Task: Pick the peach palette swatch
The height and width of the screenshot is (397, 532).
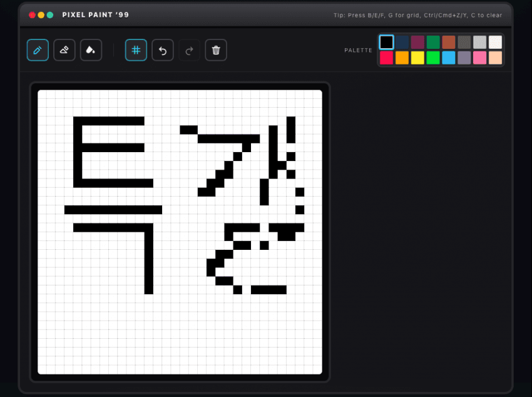Action: 495,58
